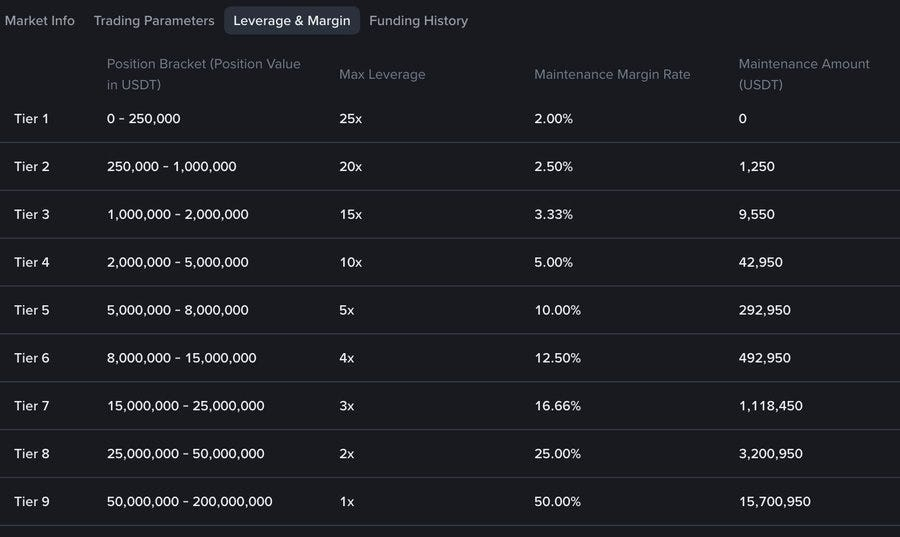
Task: Click the maintenance amount 3,200,950
Action: [x=771, y=454]
